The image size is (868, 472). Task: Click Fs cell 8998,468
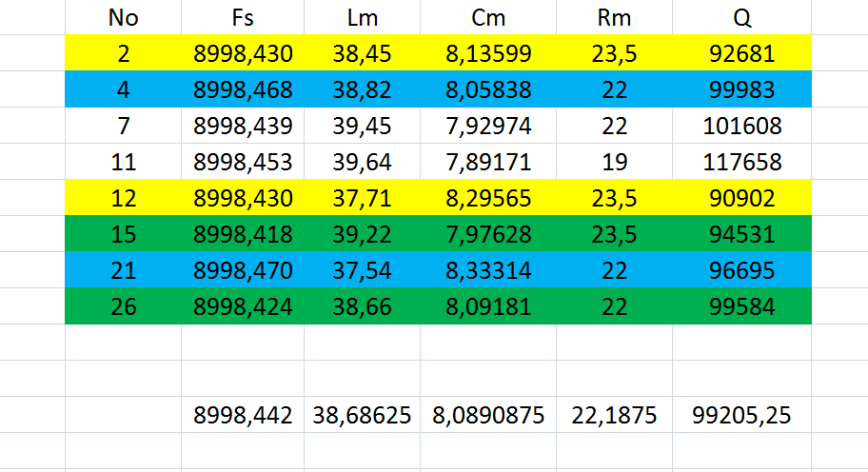click(x=243, y=89)
